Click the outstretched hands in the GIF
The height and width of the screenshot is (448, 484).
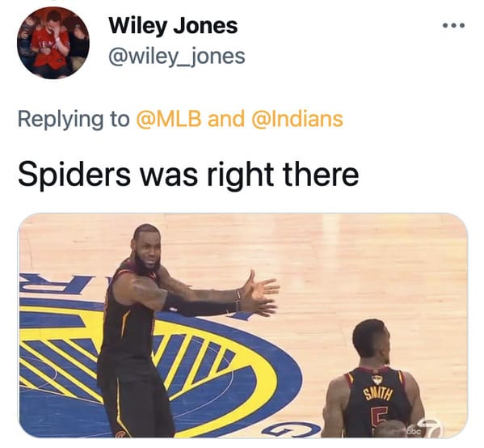(x=261, y=294)
